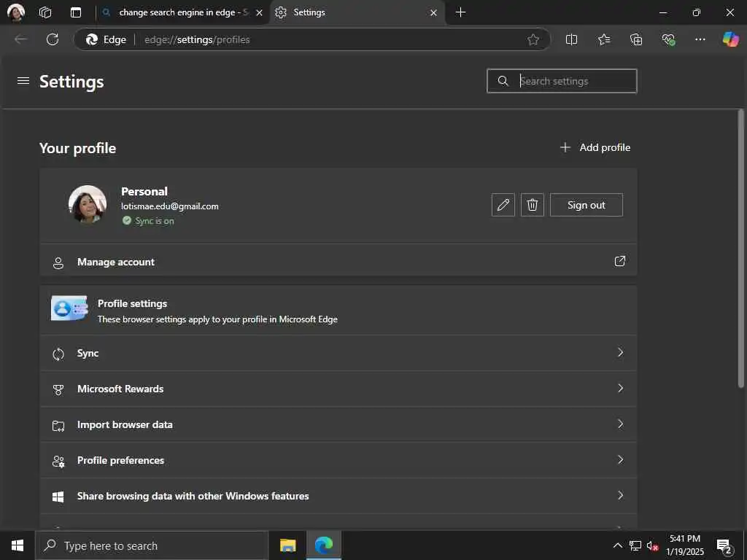Open a new tab with plus button
The image size is (747, 560).
tap(461, 12)
